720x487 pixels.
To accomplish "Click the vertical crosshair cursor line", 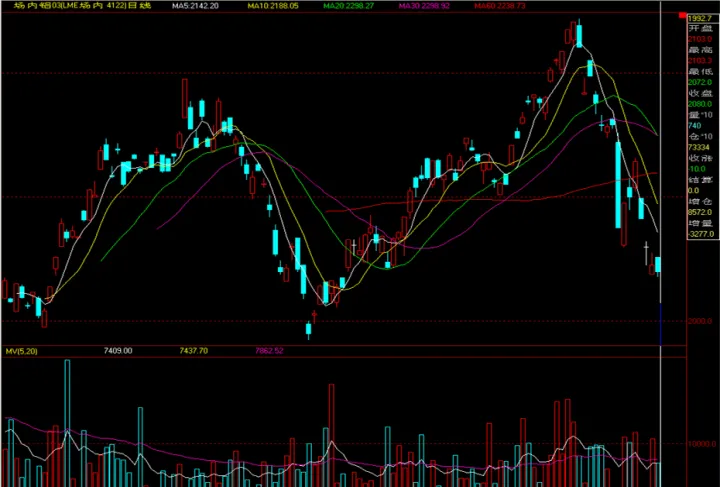I will 661,200.
